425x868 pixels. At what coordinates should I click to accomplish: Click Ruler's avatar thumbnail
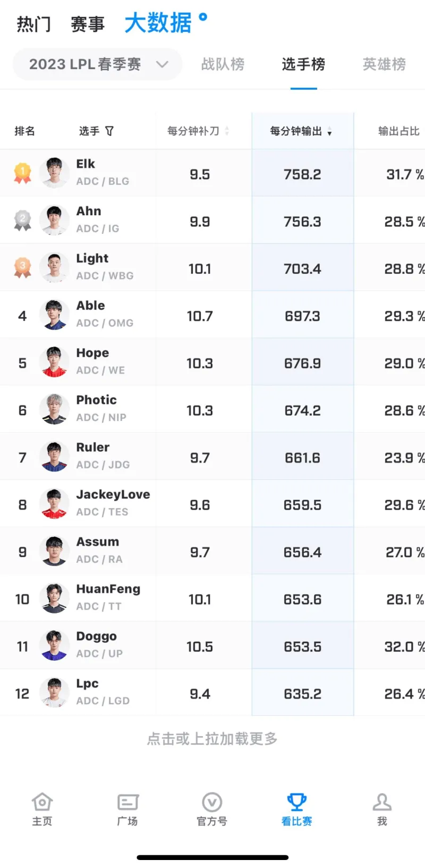(54, 457)
